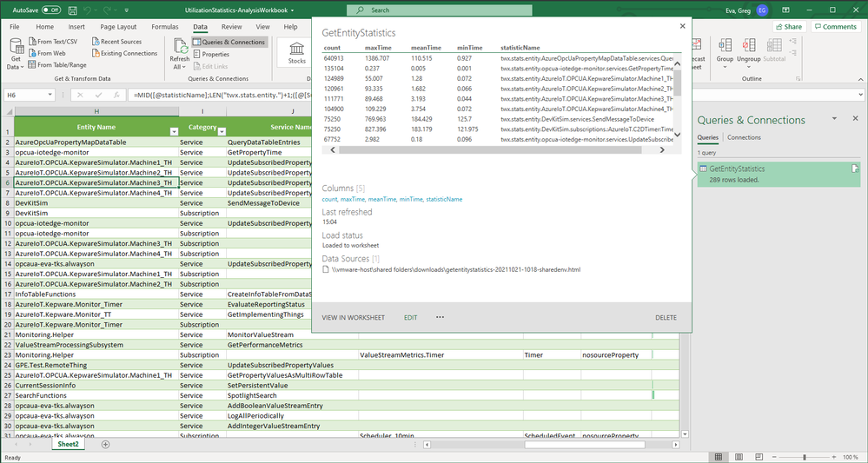Open the File menu

pos(15,27)
